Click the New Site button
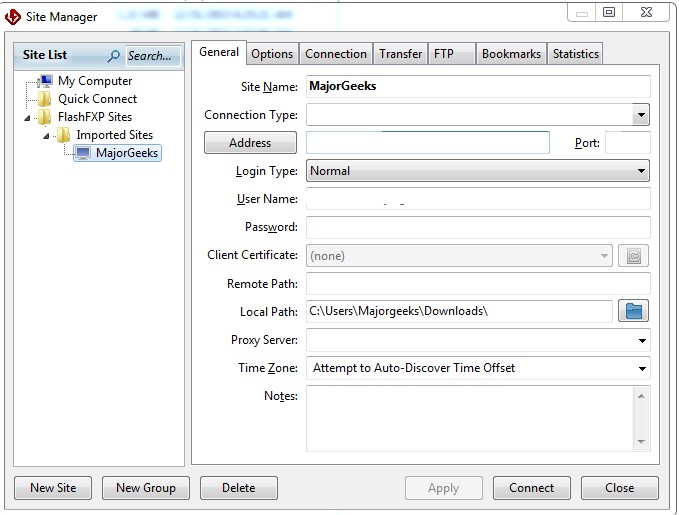Image resolution: width=679 pixels, height=515 pixels. coord(53,488)
